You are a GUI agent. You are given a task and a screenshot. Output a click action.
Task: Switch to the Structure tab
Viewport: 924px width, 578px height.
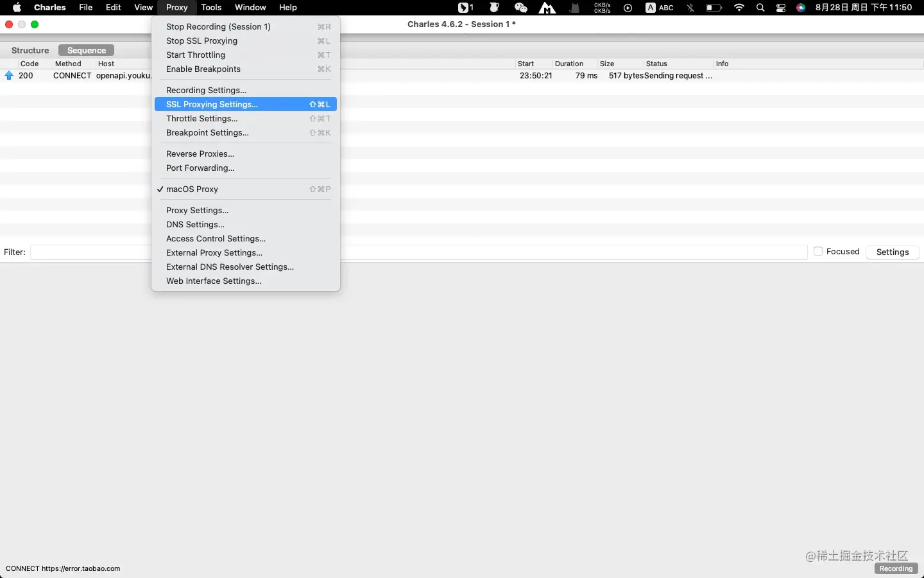[x=30, y=51]
